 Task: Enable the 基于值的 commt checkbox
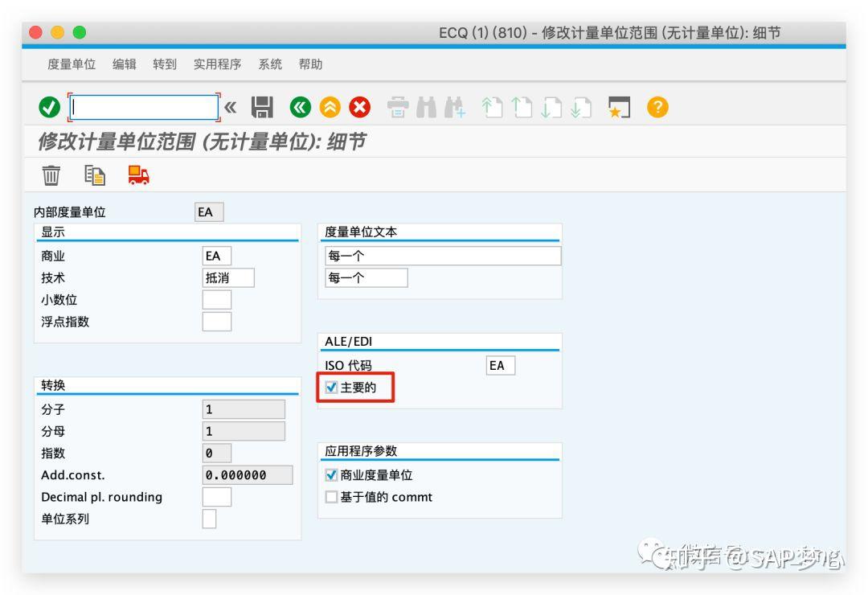[x=331, y=497]
